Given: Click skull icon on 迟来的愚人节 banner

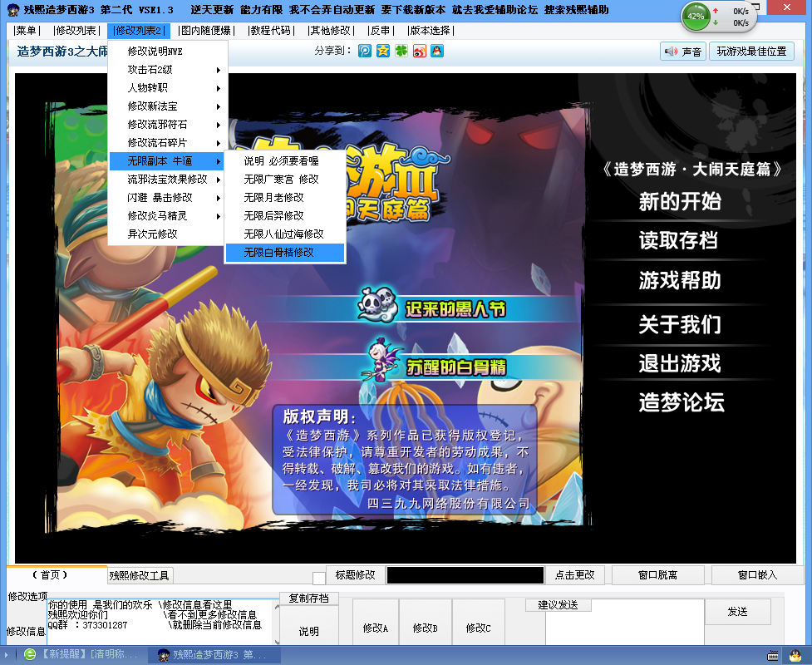Looking at the screenshot, I should [x=377, y=304].
